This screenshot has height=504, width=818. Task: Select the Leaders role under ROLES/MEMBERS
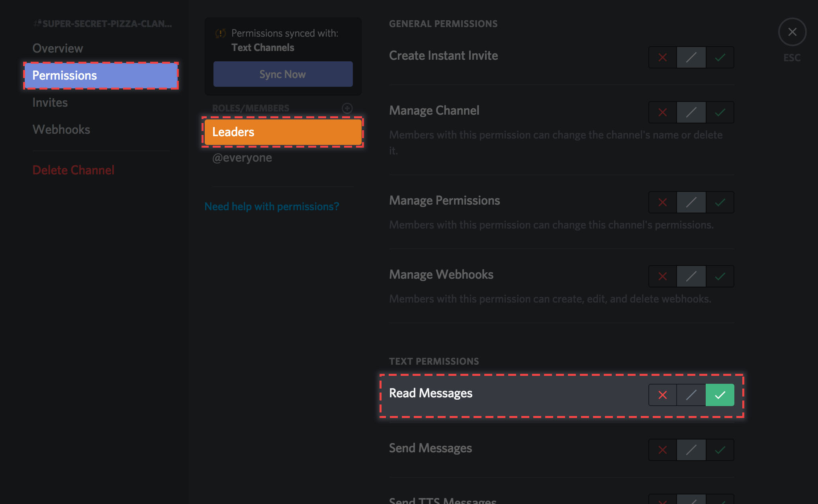[x=283, y=131]
